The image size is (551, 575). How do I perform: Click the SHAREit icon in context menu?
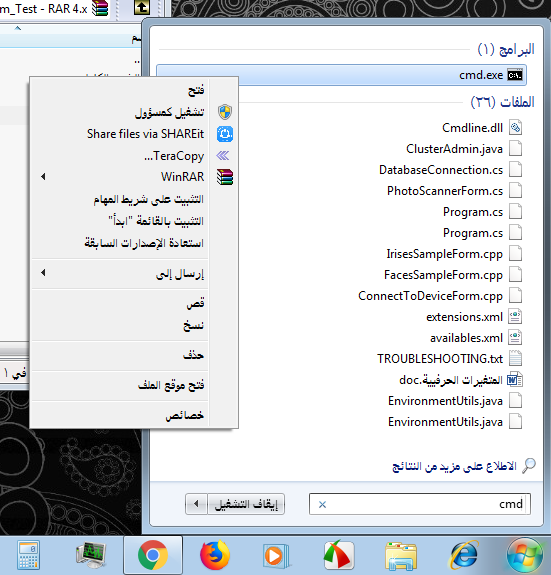point(224,134)
